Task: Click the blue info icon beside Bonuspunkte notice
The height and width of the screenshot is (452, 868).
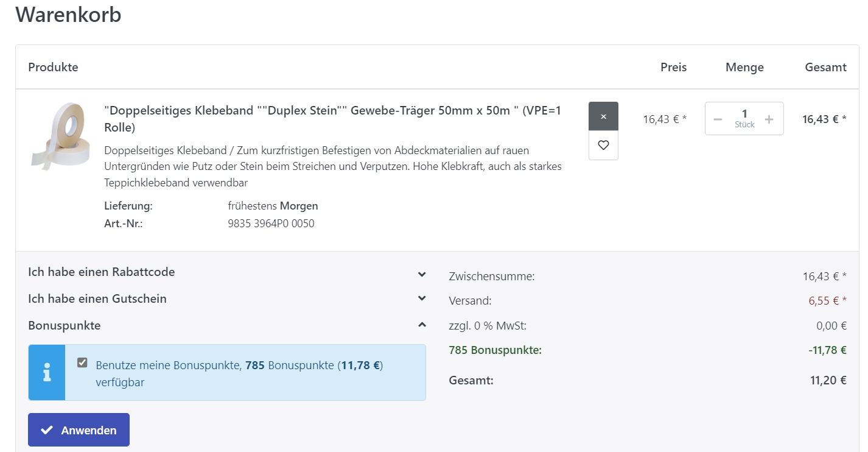Action: click(x=47, y=372)
